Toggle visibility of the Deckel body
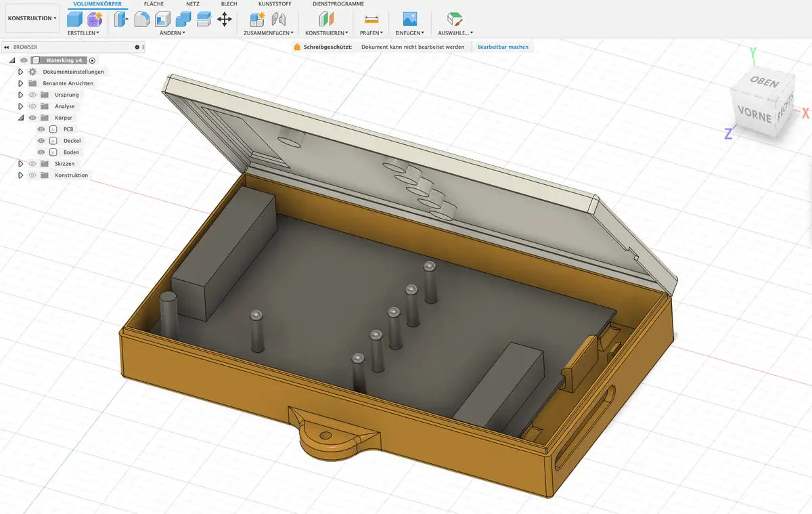812x514 pixels. [x=41, y=141]
